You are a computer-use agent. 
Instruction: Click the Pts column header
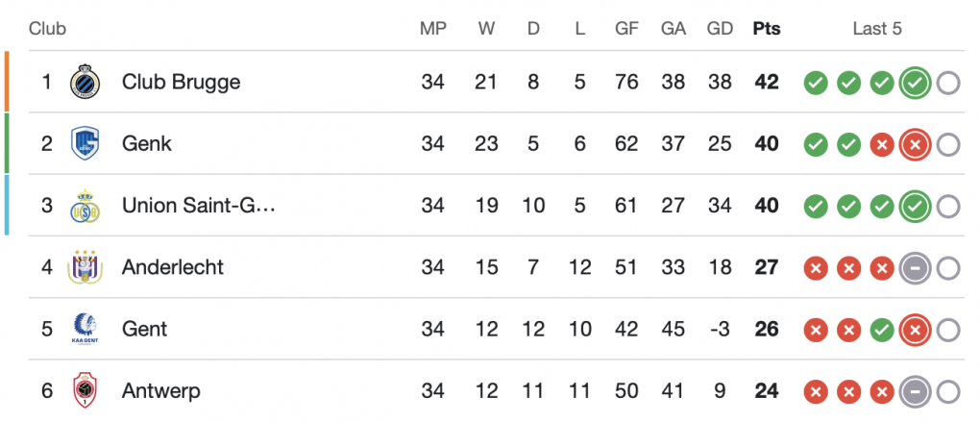point(767,29)
